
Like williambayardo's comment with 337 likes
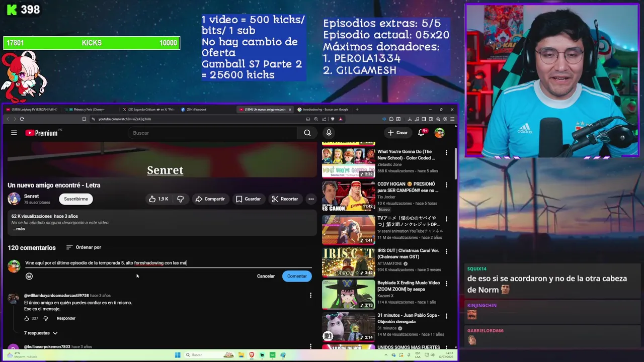point(27,318)
